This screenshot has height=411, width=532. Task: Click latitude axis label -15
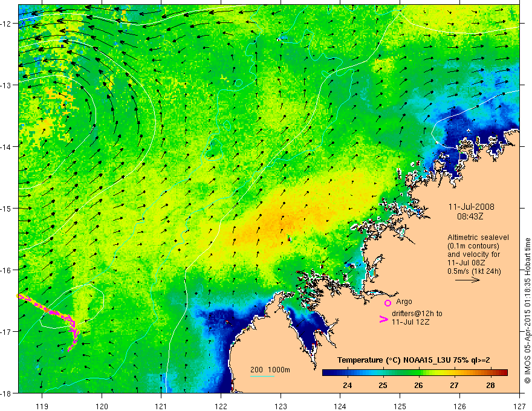click(x=6, y=208)
